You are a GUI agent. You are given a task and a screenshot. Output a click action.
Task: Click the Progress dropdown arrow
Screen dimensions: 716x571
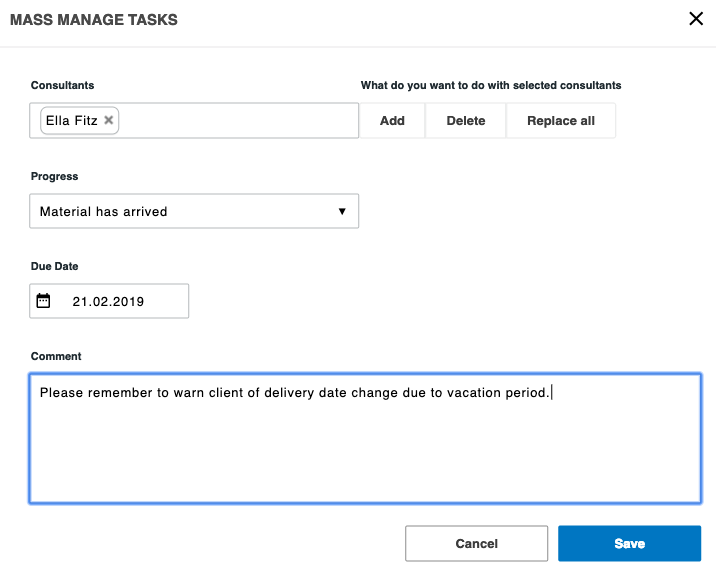[x=341, y=212]
